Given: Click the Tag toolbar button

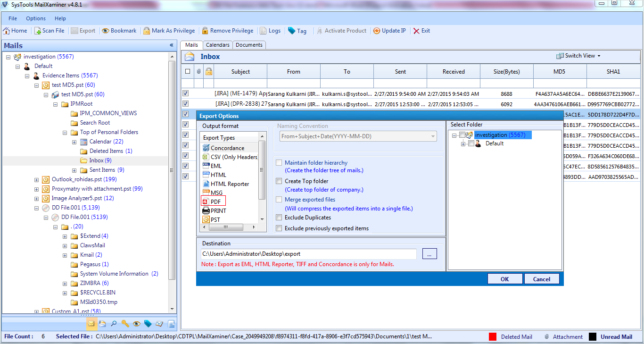Looking at the screenshot, I should click(297, 31).
